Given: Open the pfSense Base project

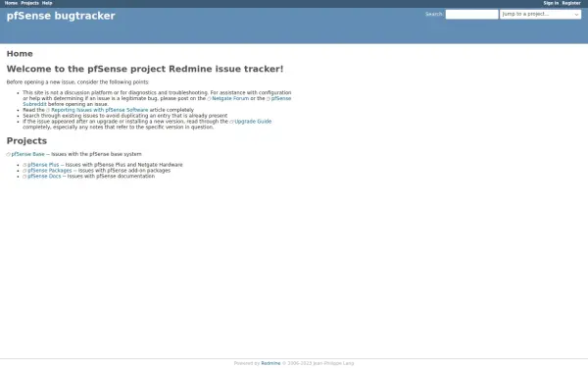Looking at the screenshot, I should 27,154.
